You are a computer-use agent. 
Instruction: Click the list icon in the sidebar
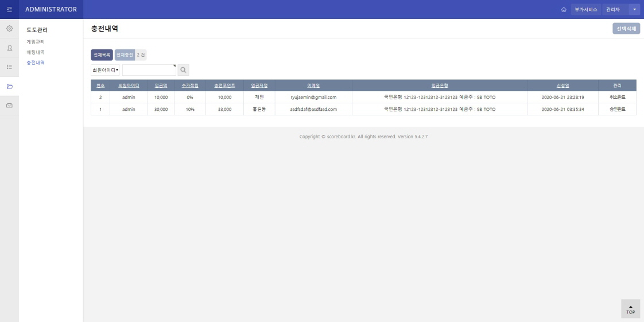(9, 67)
